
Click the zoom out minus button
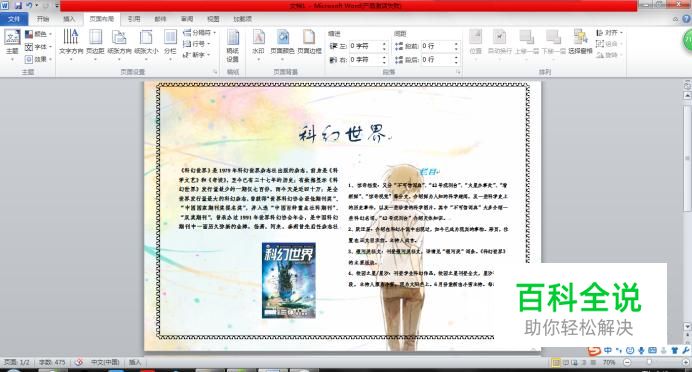[627, 363]
